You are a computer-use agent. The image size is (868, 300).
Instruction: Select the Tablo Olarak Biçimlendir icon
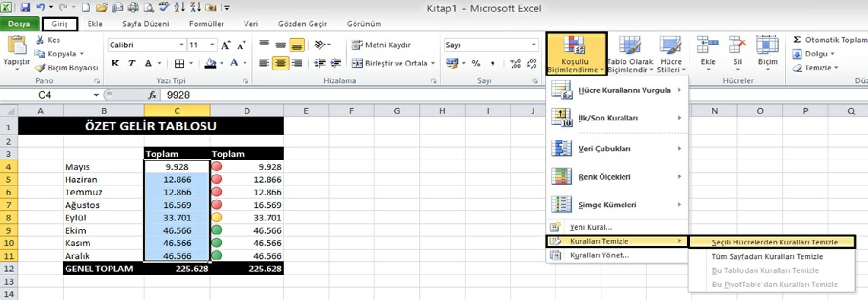[x=629, y=46]
